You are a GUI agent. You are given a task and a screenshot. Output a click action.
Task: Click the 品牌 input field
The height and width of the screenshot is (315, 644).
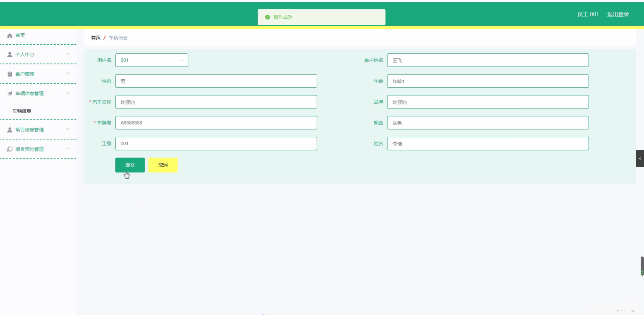point(488,102)
